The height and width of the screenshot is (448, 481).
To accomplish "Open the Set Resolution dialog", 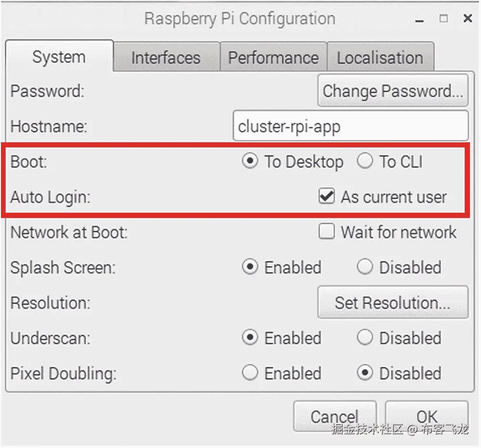I will pyautogui.click(x=392, y=303).
